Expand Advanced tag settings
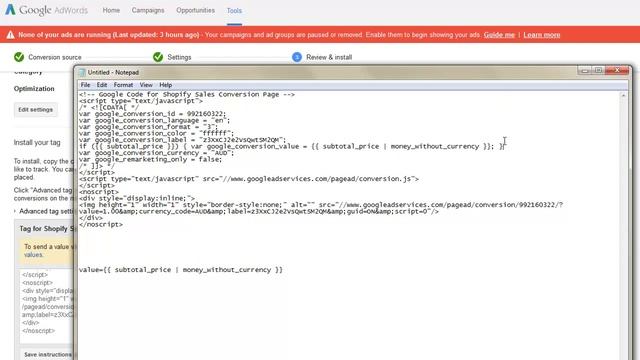640x360 pixels. click(x=45, y=211)
